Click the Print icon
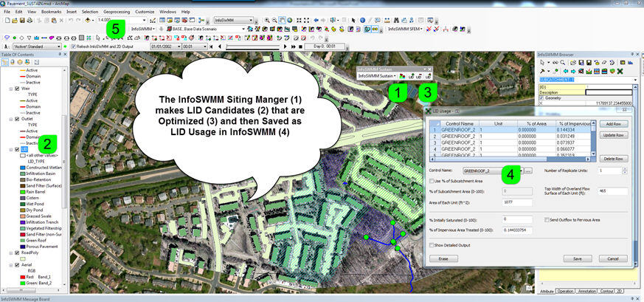The image size is (644, 302). point(30,20)
